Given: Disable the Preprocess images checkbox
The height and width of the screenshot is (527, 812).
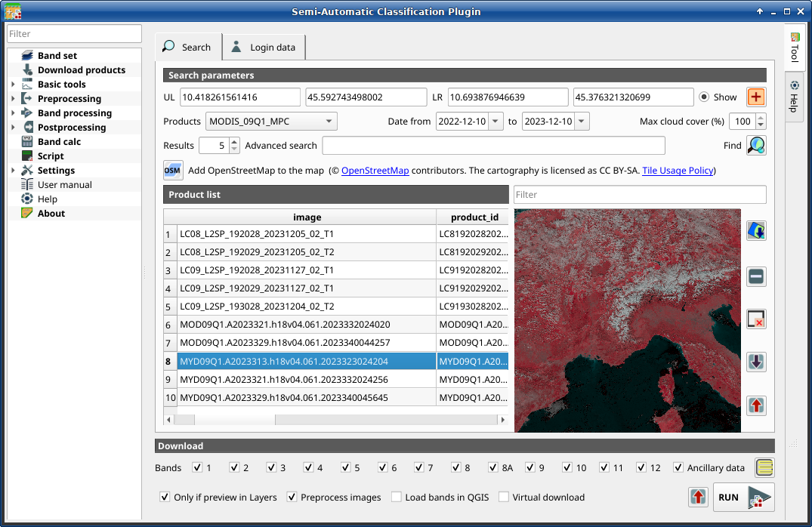Looking at the screenshot, I should (x=292, y=497).
